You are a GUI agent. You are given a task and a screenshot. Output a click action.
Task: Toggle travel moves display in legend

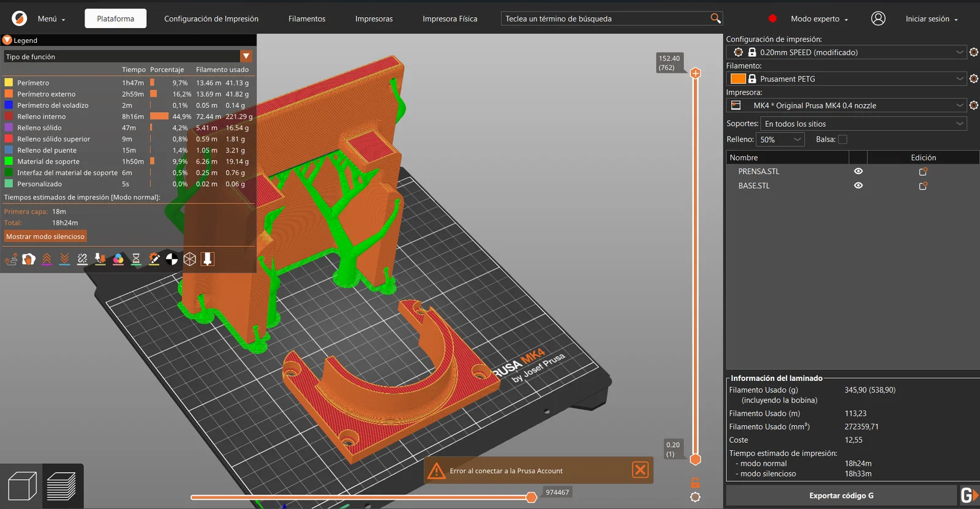(11, 260)
